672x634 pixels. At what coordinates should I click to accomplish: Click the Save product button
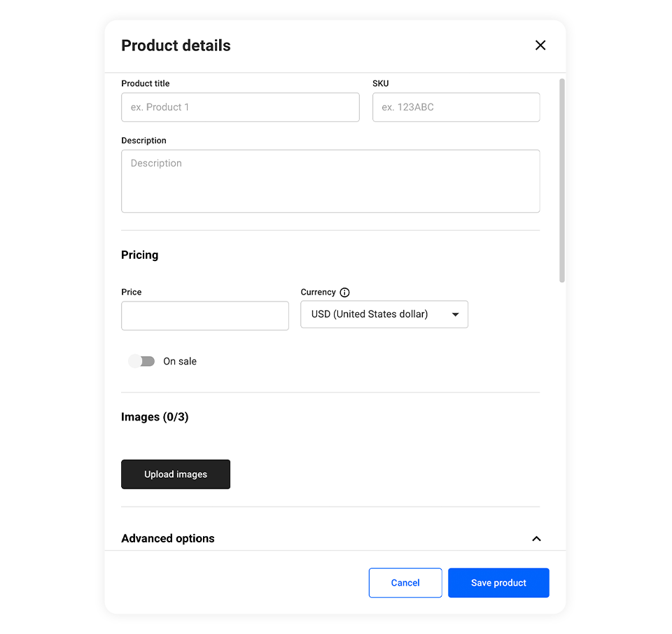[x=498, y=582]
